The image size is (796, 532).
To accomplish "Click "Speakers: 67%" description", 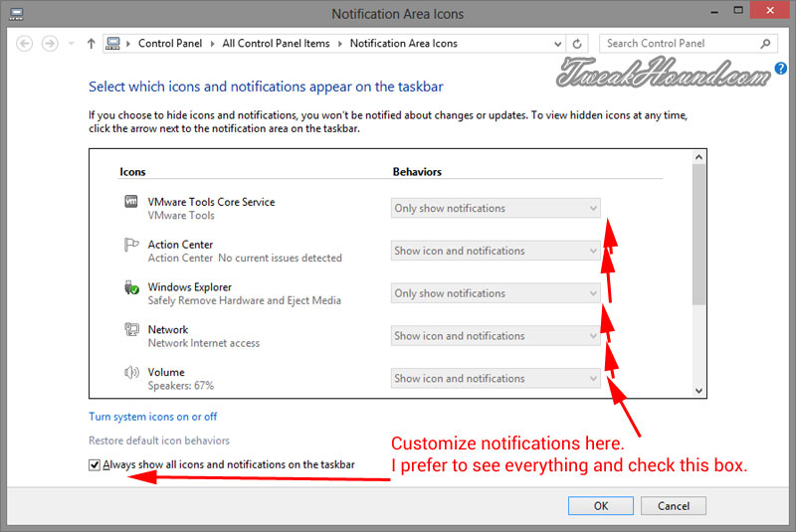I will pyautogui.click(x=181, y=386).
